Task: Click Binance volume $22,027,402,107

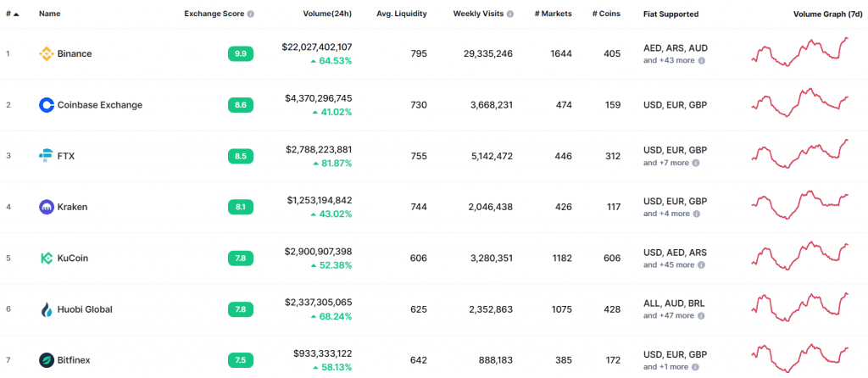Action: [x=317, y=47]
